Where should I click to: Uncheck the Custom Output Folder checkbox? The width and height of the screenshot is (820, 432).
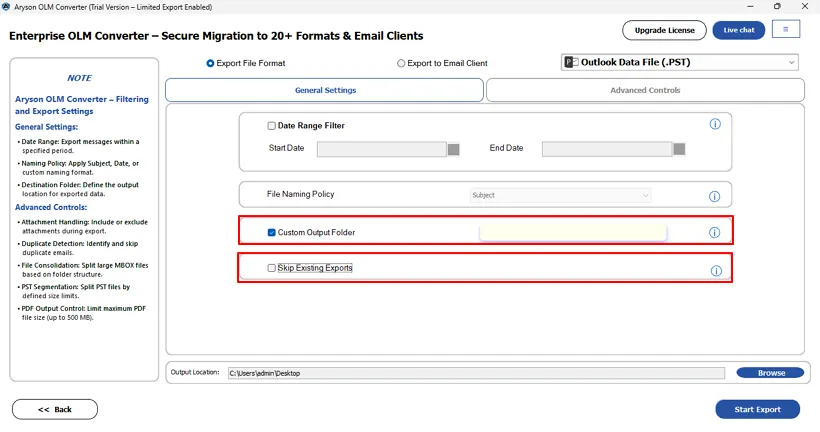(x=272, y=233)
